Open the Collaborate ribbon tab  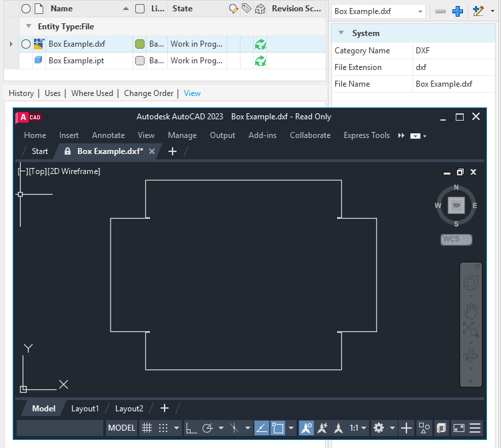pyautogui.click(x=310, y=135)
